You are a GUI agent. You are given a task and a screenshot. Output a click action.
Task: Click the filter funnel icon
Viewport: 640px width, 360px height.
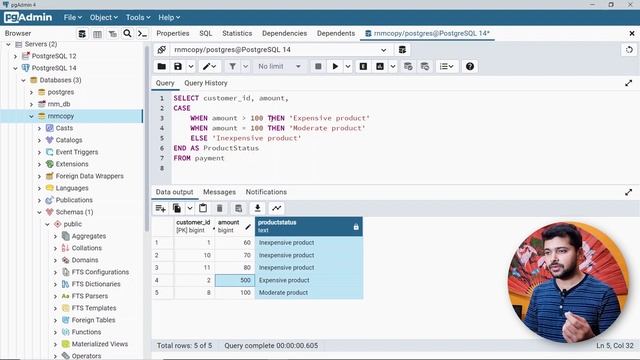tap(232, 66)
